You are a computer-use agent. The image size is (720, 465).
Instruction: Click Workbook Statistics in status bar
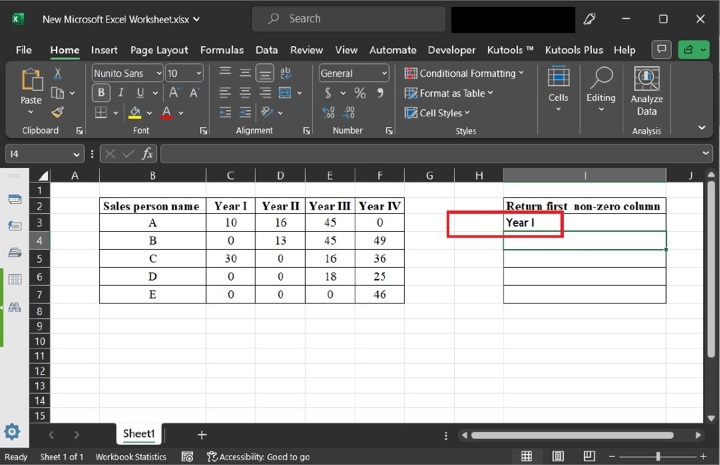(131, 457)
